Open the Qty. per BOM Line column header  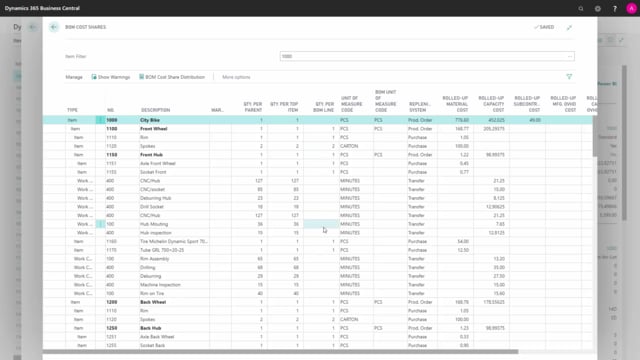tap(324, 107)
